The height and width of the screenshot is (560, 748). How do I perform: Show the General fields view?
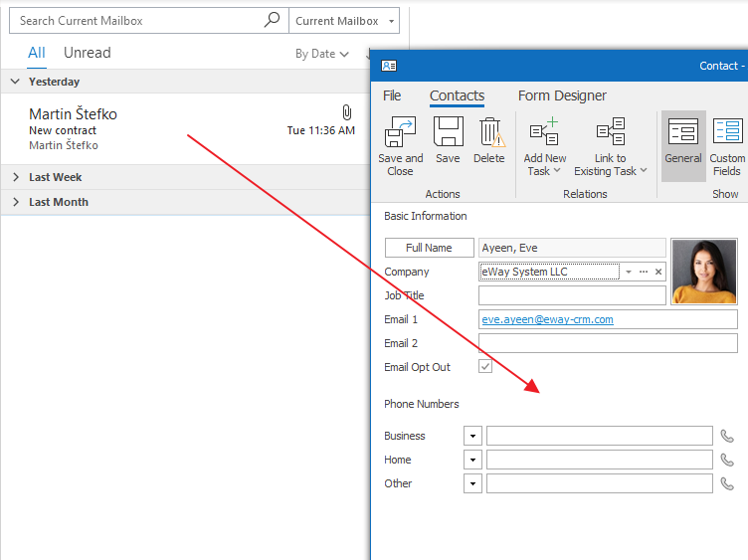[x=683, y=132]
